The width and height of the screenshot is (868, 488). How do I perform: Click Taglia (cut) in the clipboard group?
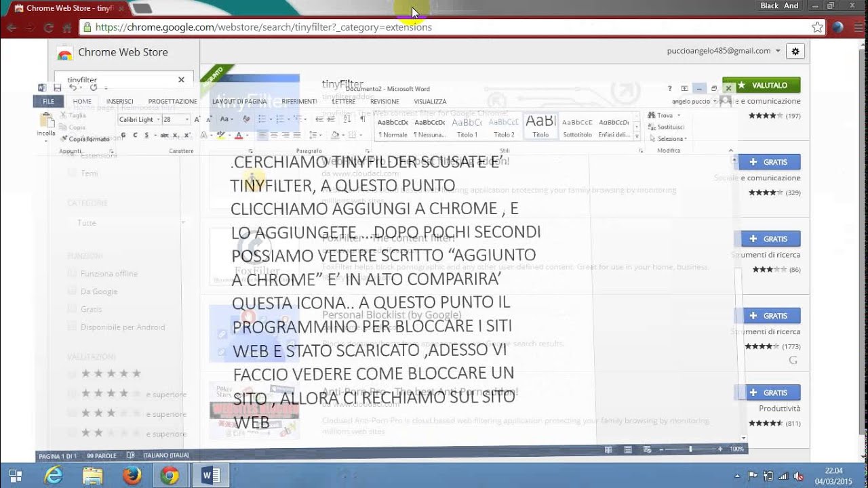coord(73,115)
